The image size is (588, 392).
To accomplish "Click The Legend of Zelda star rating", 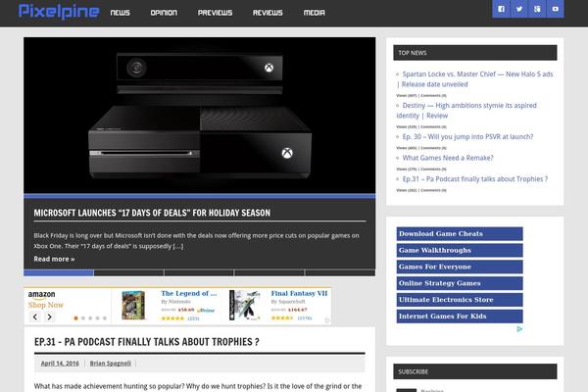I will click(172, 318).
